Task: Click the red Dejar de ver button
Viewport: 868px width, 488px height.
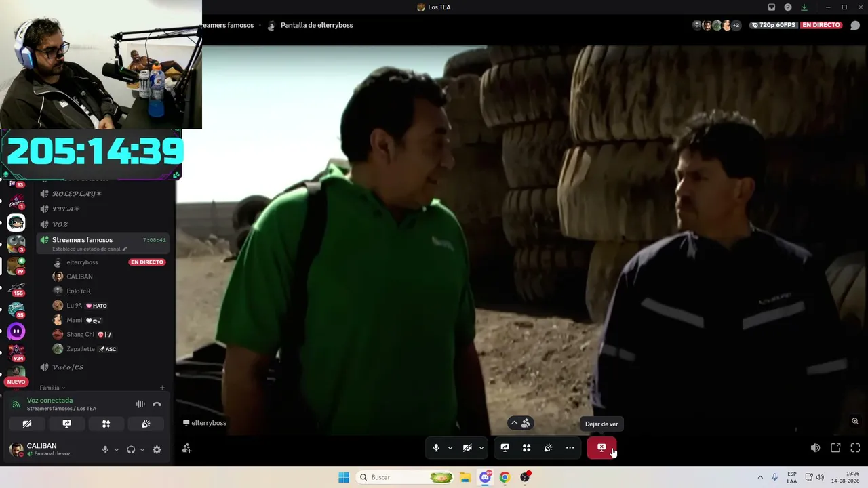Action: click(x=601, y=448)
